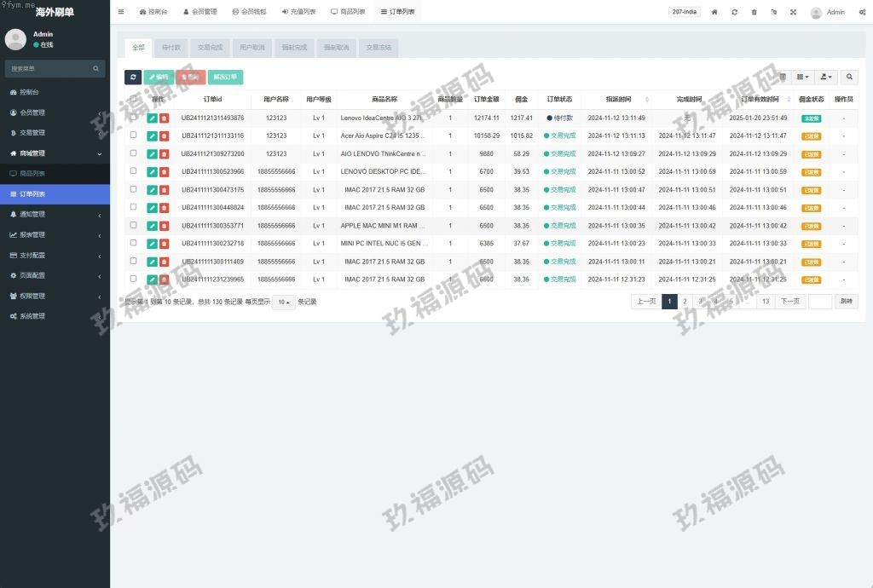Click the trash icon in top bar
This screenshot has width=873, height=588.
754,12
